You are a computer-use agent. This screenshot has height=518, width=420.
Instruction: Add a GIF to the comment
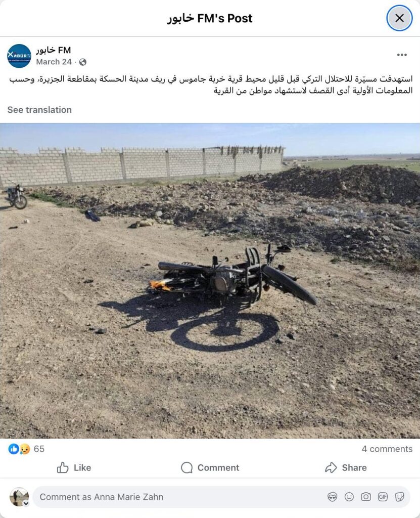pyautogui.click(x=383, y=497)
